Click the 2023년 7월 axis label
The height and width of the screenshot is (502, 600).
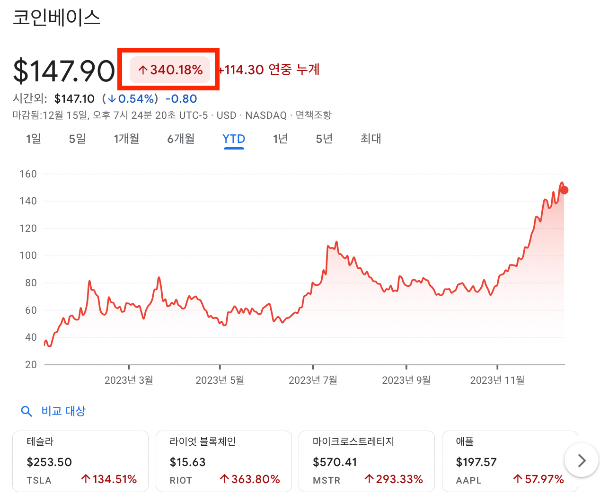click(x=313, y=380)
